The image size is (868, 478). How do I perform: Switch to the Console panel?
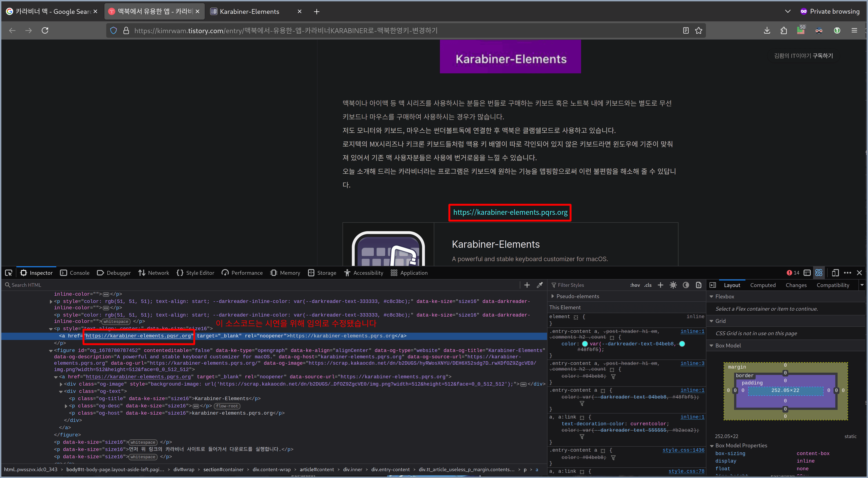coord(75,273)
